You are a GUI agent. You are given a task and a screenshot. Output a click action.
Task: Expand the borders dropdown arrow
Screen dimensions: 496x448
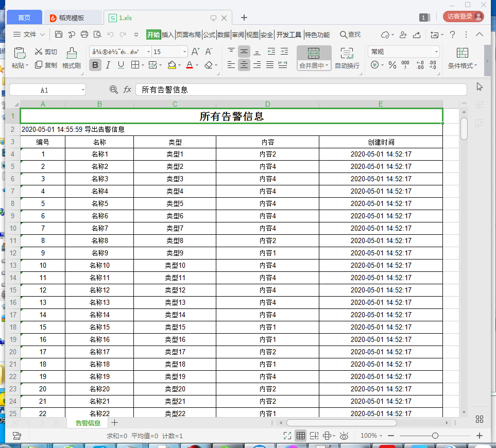coord(143,65)
